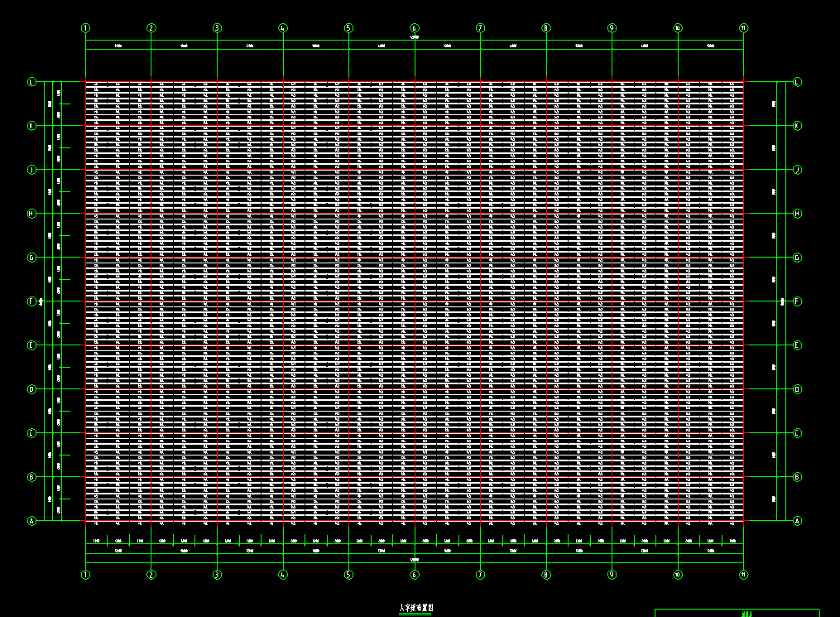Click axis bubble B on the left side

31,477
